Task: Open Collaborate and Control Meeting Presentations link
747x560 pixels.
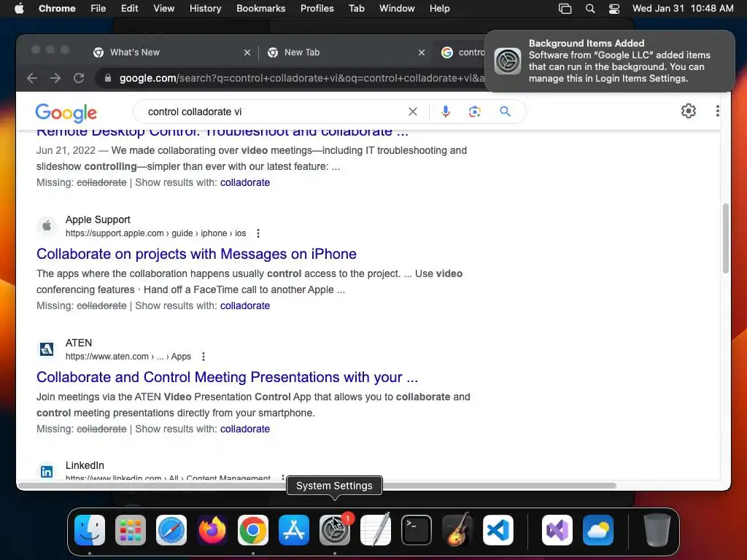Action: point(228,377)
